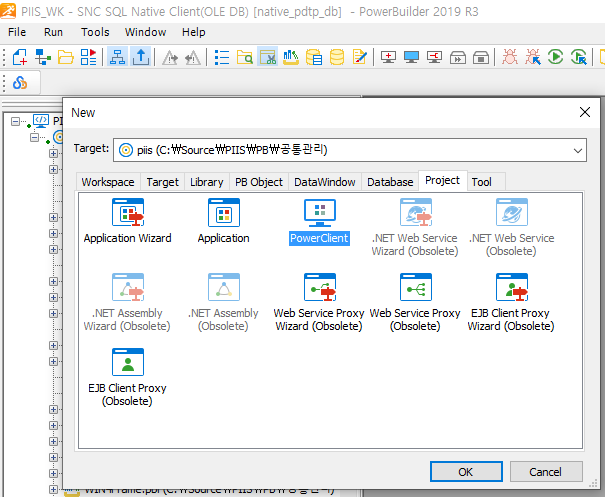Image resolution: width=605 pixels, height=497 pixels.
Task: Select .NET Assembly Wizard (Obsolete) item
Action: point(128,303)
